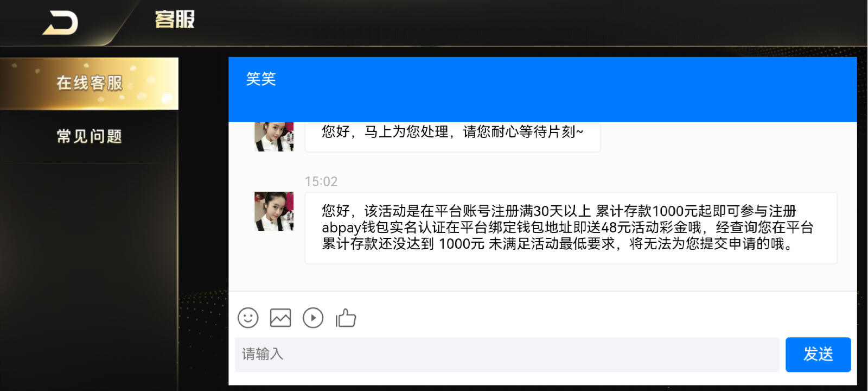Click the 客服 page title
The width and height of the screenshot is (868, 391).
click(175, 20)
